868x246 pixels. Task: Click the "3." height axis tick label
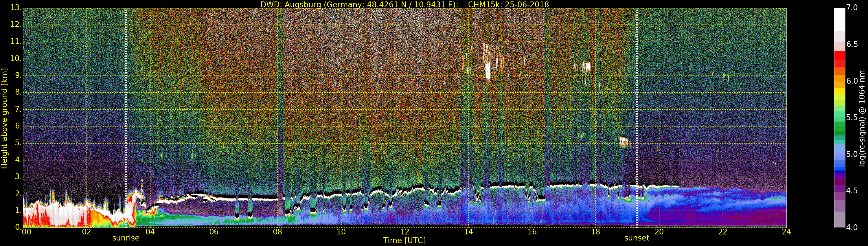[18, 177]
